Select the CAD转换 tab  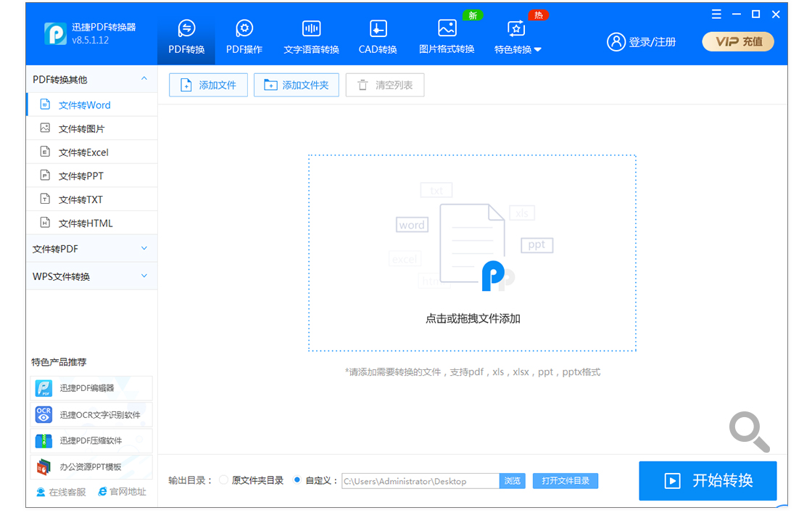pyautogui.click(x=378, y=36)
